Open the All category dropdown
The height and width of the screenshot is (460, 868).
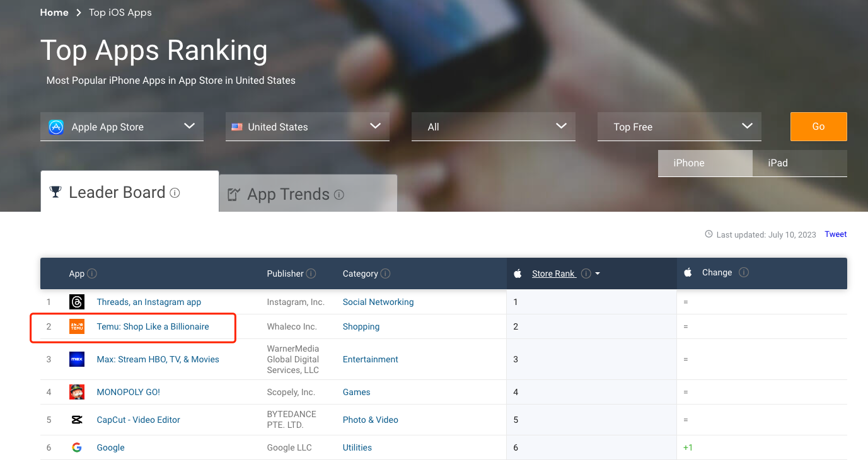pos(494,127)
